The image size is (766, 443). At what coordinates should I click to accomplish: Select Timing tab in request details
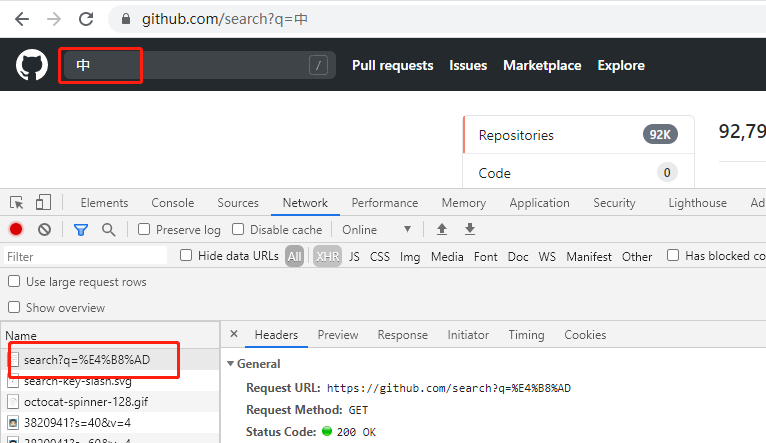[x=526, y=335]
